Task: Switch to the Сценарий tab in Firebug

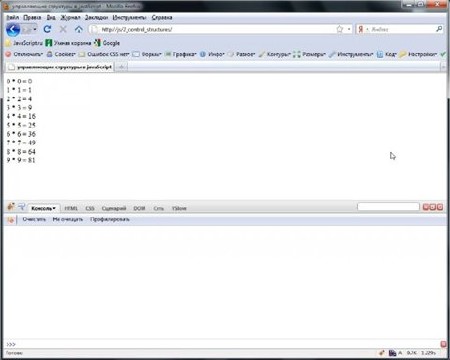Action: [114, 208]
